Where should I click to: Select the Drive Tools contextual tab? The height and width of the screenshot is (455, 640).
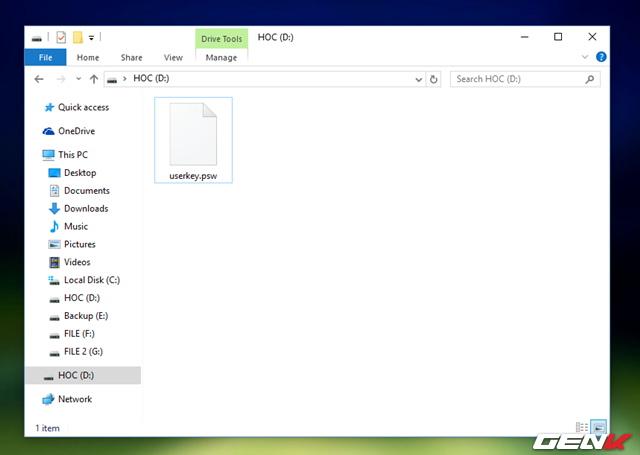coord(222,39)
